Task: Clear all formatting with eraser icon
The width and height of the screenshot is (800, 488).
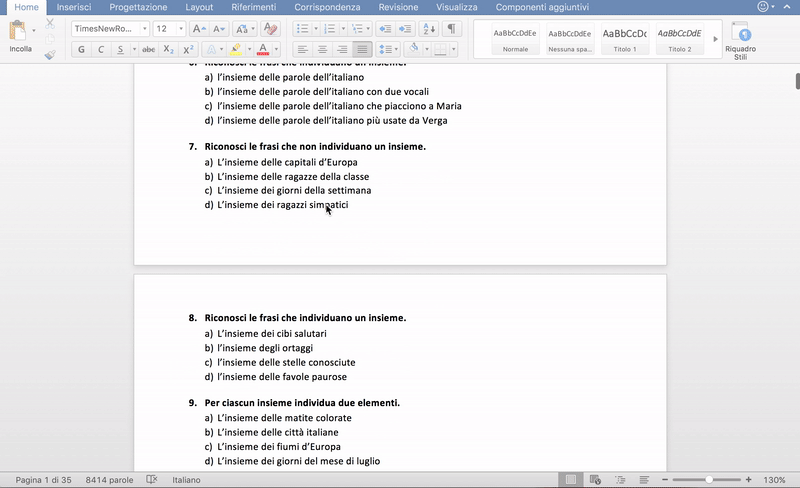Action: point(270,29)
